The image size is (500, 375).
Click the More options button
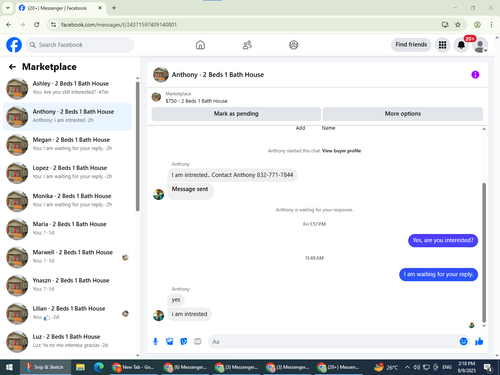point(403,114)
